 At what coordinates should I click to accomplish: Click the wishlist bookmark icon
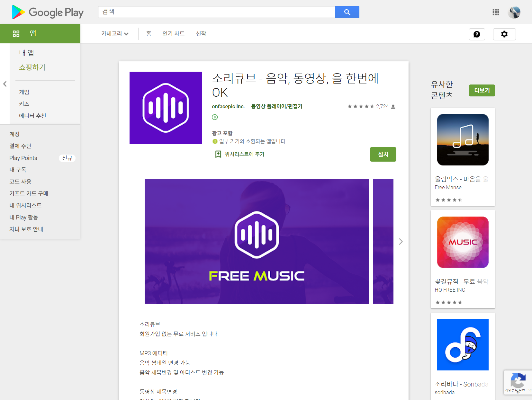[x=218, y=154]
